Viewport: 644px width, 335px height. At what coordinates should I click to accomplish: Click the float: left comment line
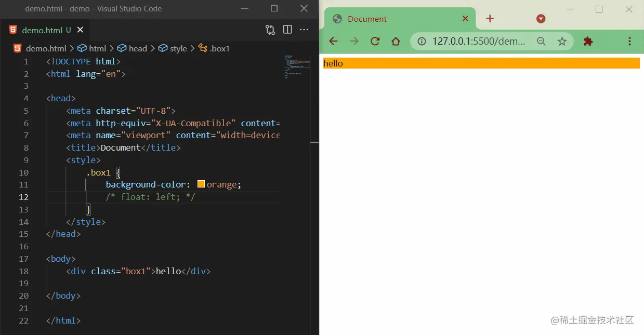(150, 197)
